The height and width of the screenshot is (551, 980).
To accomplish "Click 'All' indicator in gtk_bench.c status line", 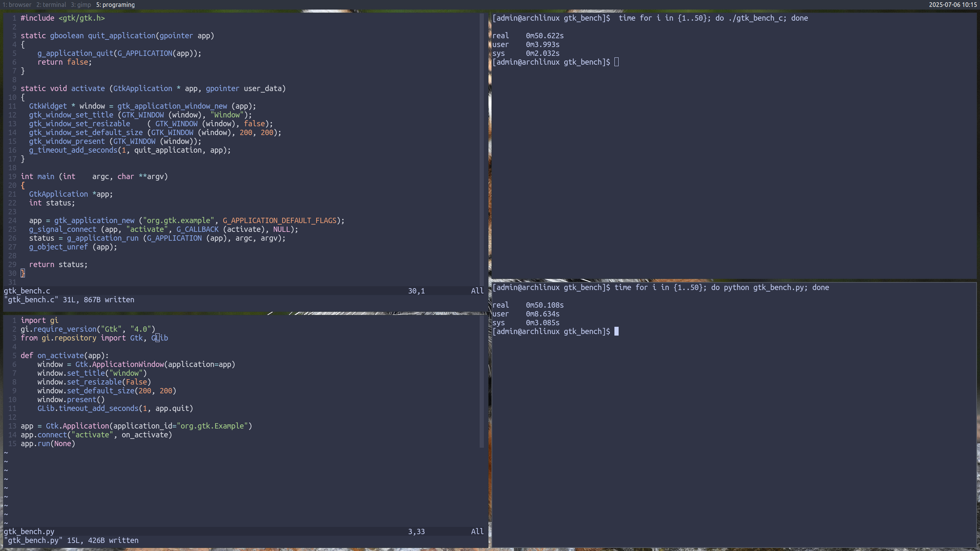I will tap(477, 291).
